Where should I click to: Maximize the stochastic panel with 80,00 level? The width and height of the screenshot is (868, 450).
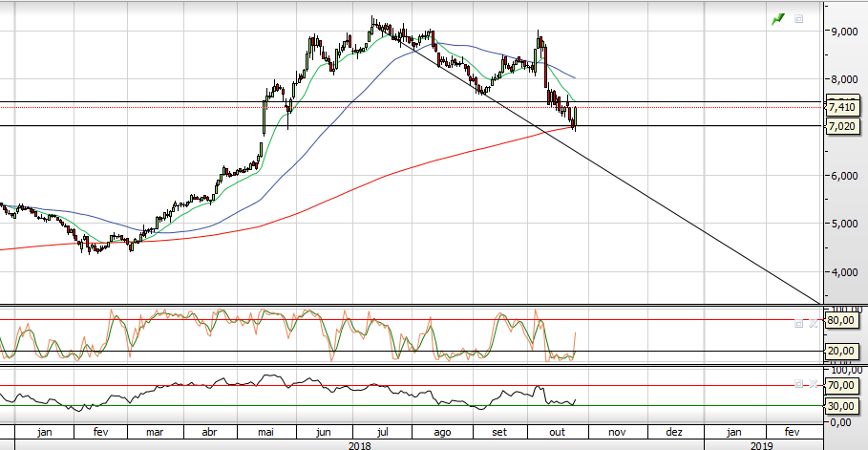[799, 324]
